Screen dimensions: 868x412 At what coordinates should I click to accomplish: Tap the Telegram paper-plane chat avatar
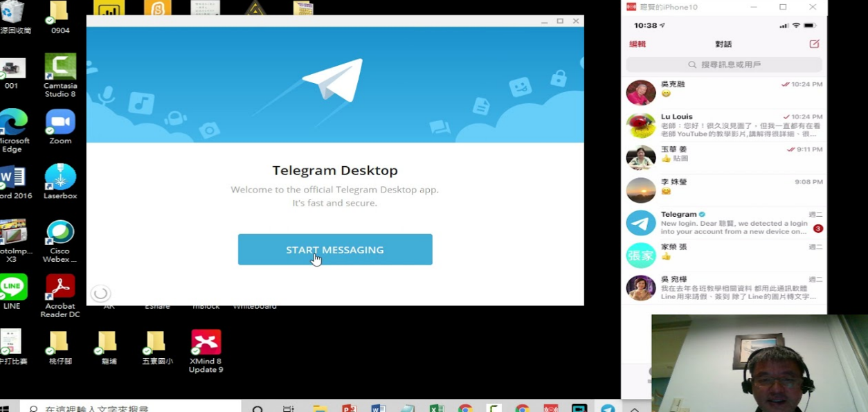point(641,223)
